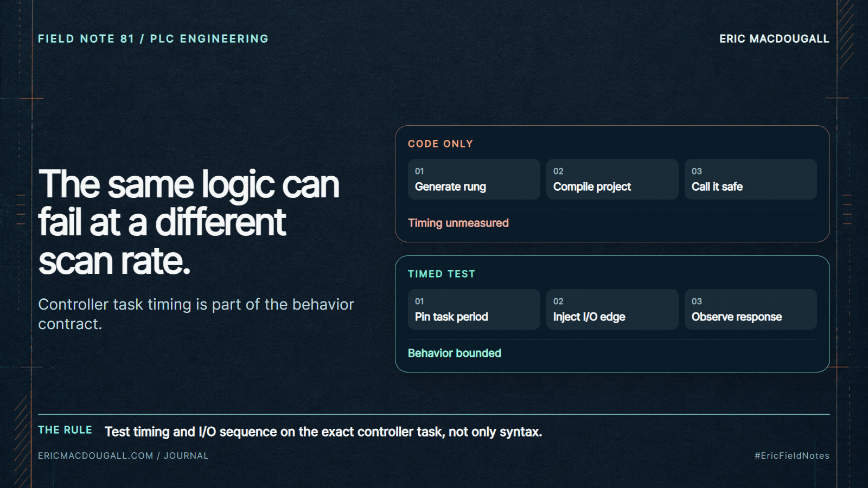Select the 'Compile project' step card
This screenshot has width=868, height=488.
[x=612, y=179]
